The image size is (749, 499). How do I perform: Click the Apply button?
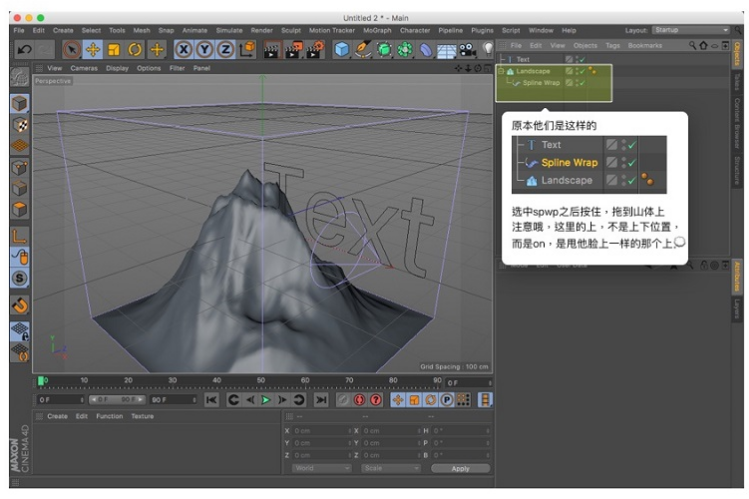coord(460,468)
